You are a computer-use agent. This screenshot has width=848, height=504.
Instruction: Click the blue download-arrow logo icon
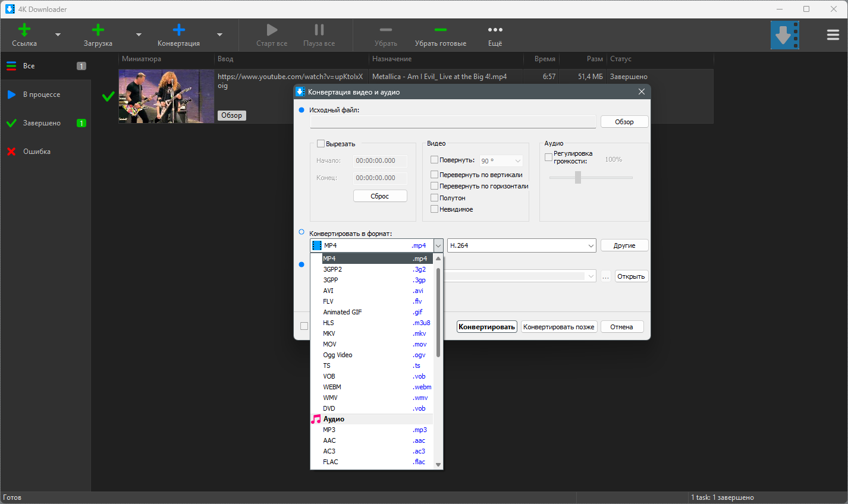(785, 35)
